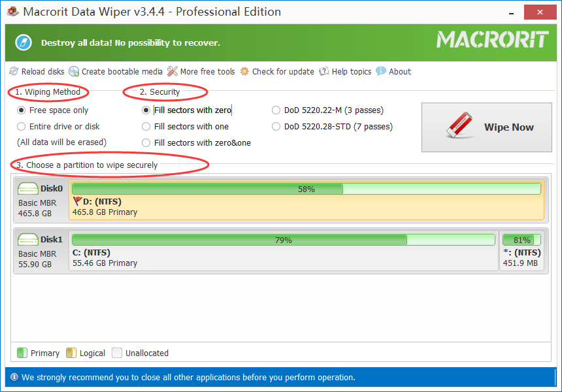This screenshot has height=392, width=562.
Task: Click the Check for update gear icon
Action: pyautogui.click(x=244, y=71)
